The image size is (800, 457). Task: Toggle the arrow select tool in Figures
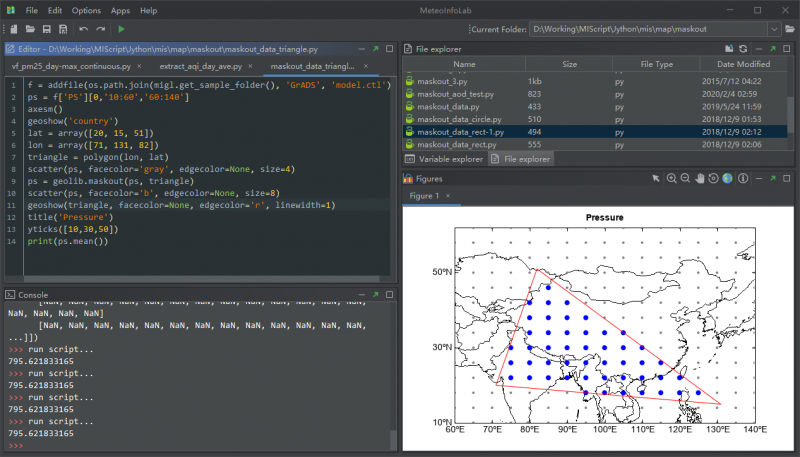[x=656, y=178]
